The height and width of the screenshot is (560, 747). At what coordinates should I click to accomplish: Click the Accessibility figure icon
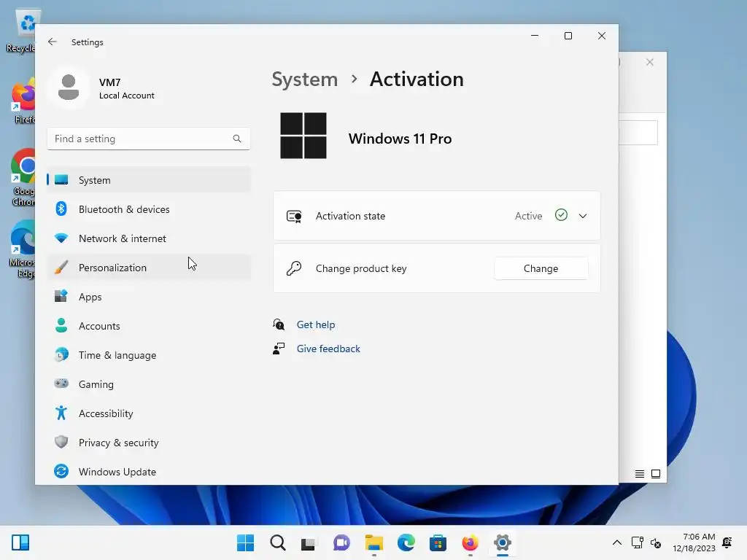(61, 413)
